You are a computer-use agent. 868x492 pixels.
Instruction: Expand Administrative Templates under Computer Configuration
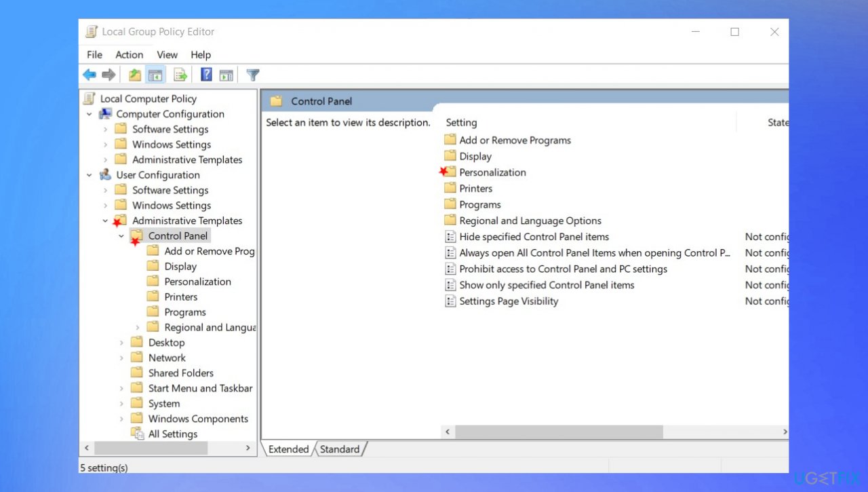105,159
